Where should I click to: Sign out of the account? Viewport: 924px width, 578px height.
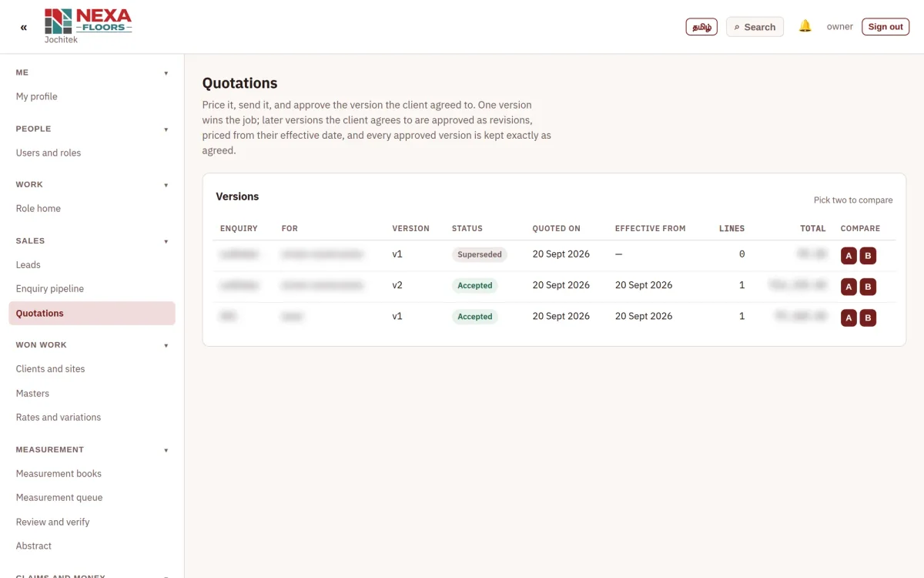pos(885,27)
